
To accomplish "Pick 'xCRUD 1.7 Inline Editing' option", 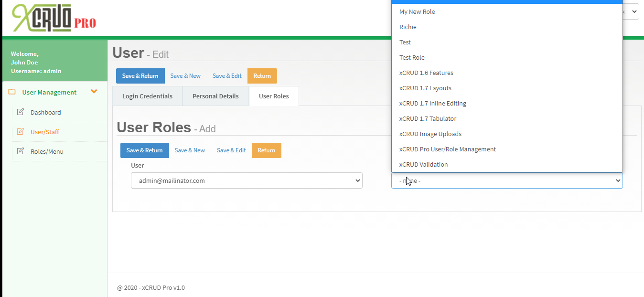I will [x=507, y=103].
